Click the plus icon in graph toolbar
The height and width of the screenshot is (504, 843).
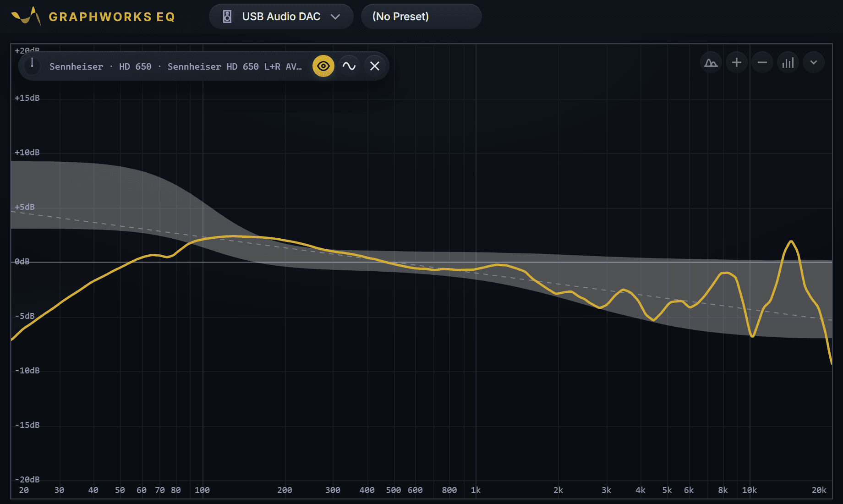pyautogui.click(x=737, y=62)
